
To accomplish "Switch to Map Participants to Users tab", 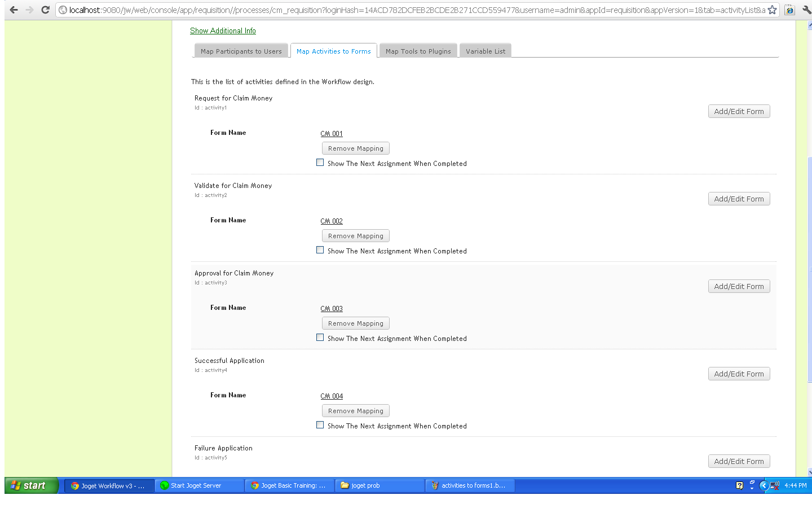I will point(241,51).
